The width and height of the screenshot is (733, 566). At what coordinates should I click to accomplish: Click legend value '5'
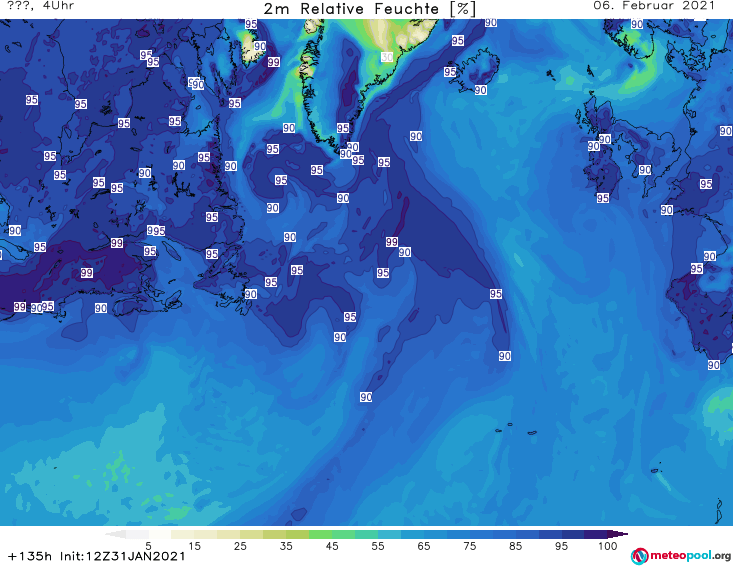click(x=148, y=546)
